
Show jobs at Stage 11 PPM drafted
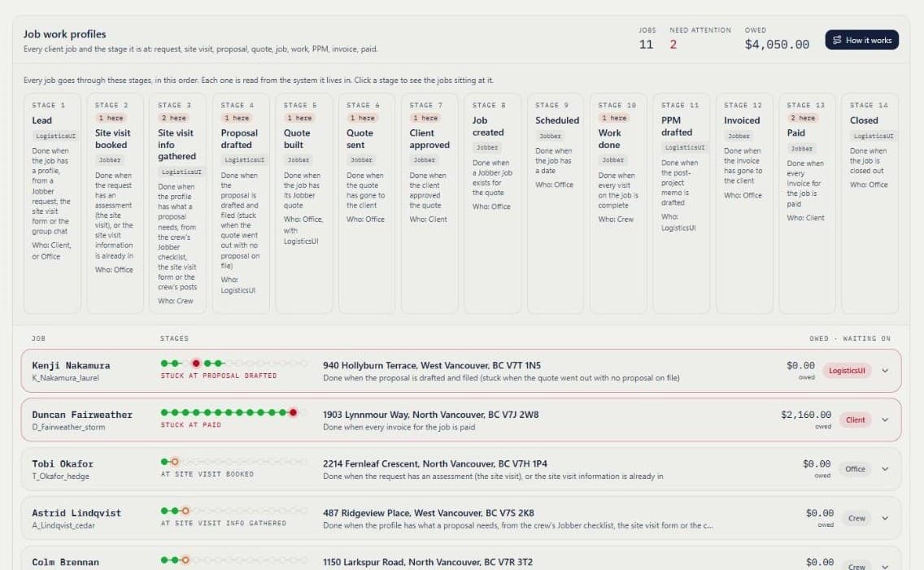682,203
